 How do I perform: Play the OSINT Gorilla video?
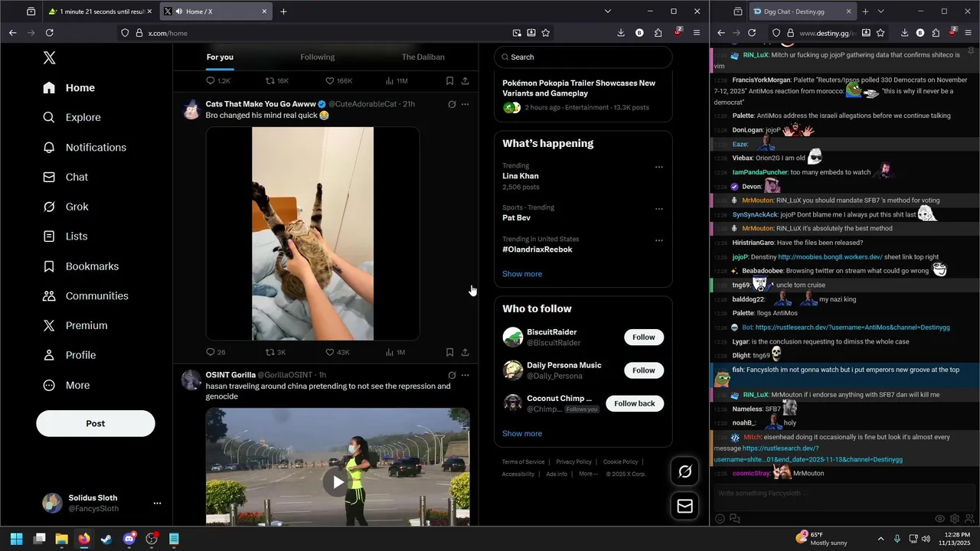[x=338, y=481]
